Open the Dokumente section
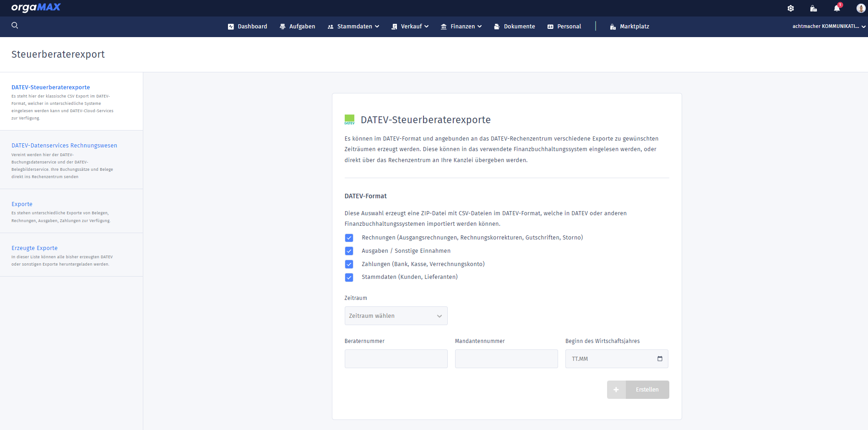This screenshot has height=430, width=868. click(515, 27)
